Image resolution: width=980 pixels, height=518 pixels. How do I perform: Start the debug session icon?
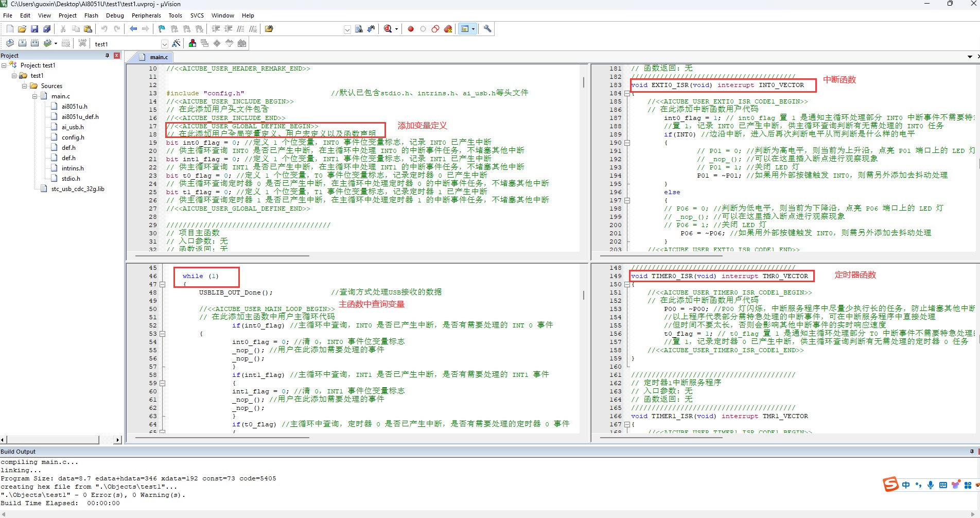[x=388, y=29]
